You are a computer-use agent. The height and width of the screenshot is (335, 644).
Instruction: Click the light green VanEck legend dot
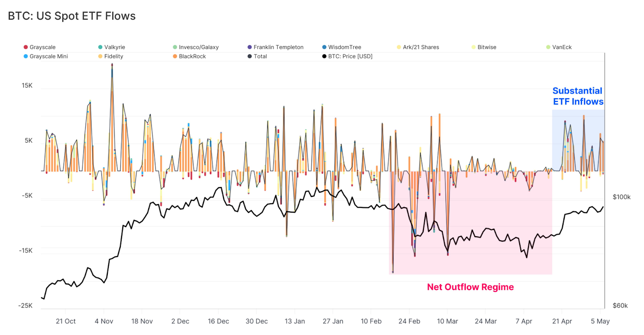point(548,47)
